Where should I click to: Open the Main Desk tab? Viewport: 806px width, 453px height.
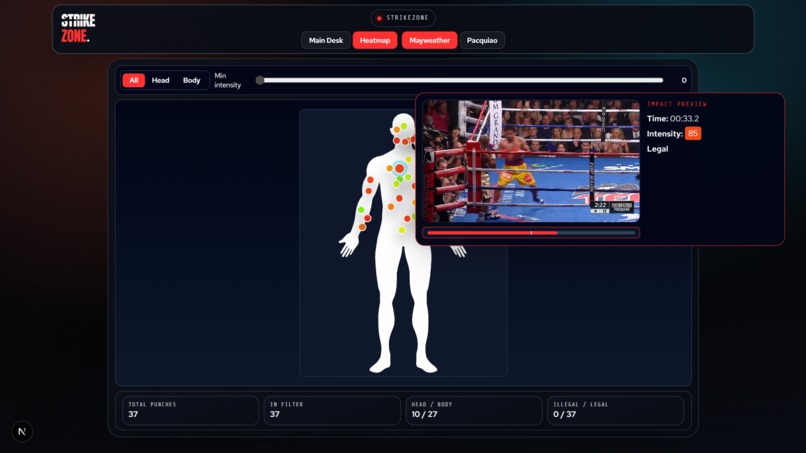point(325,40)
